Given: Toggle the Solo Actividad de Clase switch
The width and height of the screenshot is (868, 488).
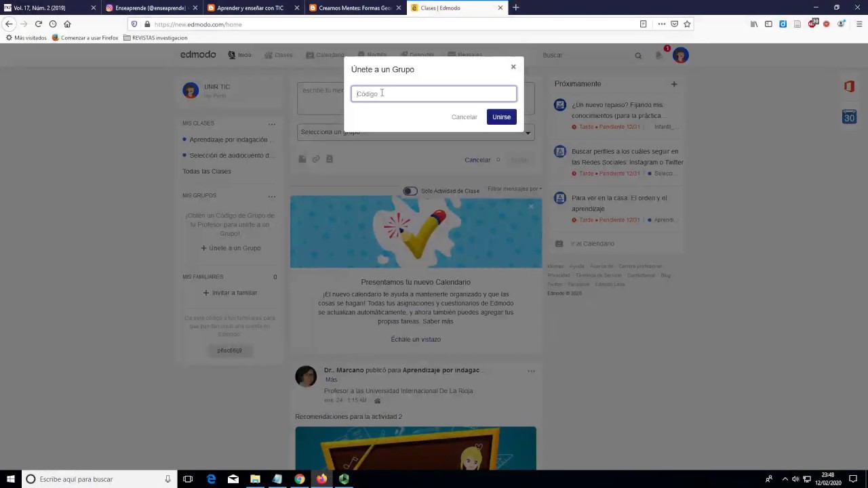Looking at the screenshot, I should (x=410, y=190).
